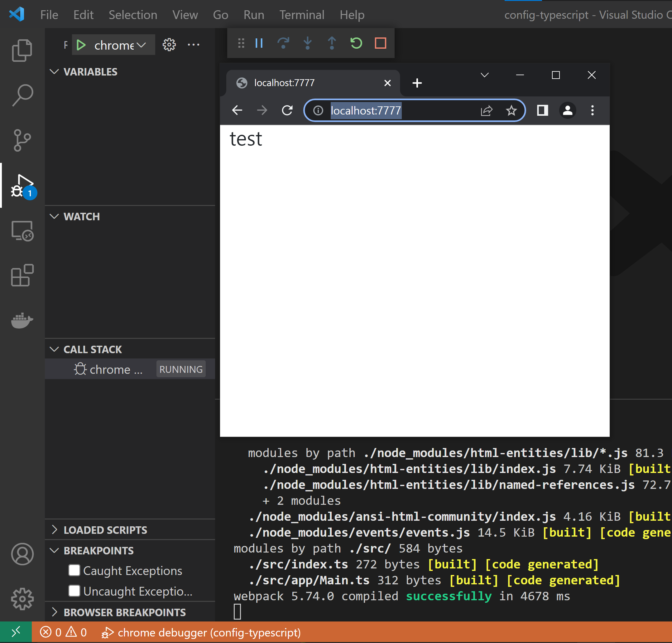This screenshot has width=672, height=643.
Task: Pause the debugger from the debug toolbar
Action: point(259,43)
